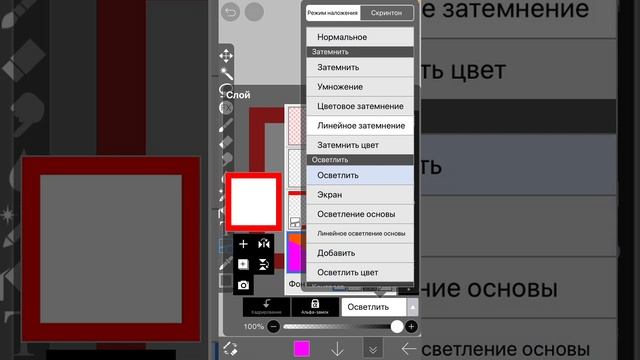The height and width of the screenshot is (360, 640).
Task: Choose Затемнить blend mode
Action: click(x=360, y=67)
